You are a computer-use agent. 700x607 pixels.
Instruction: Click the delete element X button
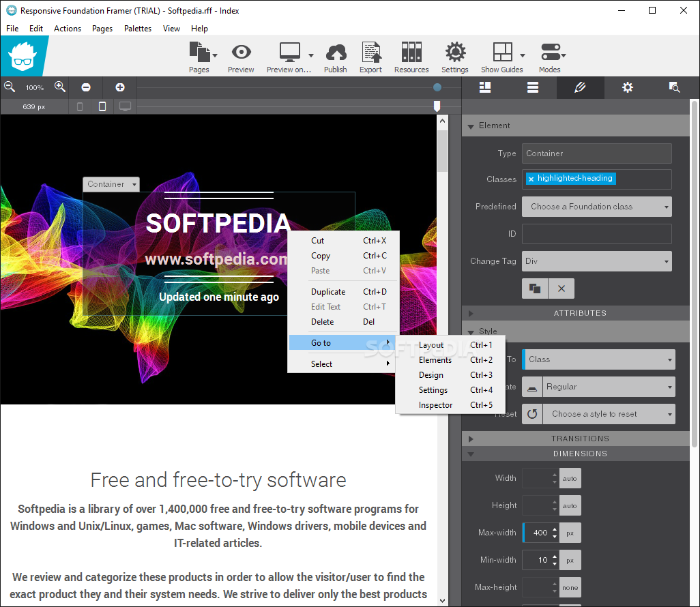(562, 288)
